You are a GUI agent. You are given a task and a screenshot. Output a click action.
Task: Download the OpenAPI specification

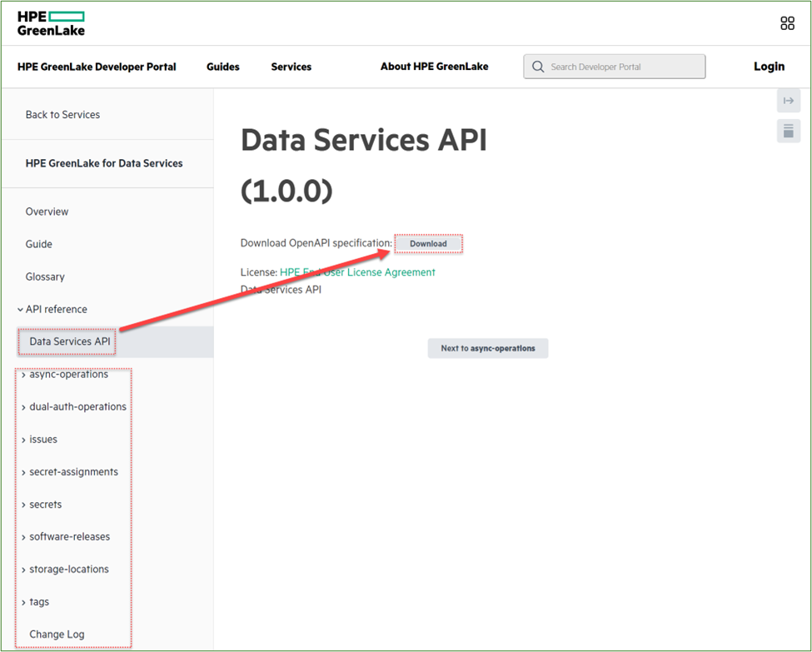[428, 243]
